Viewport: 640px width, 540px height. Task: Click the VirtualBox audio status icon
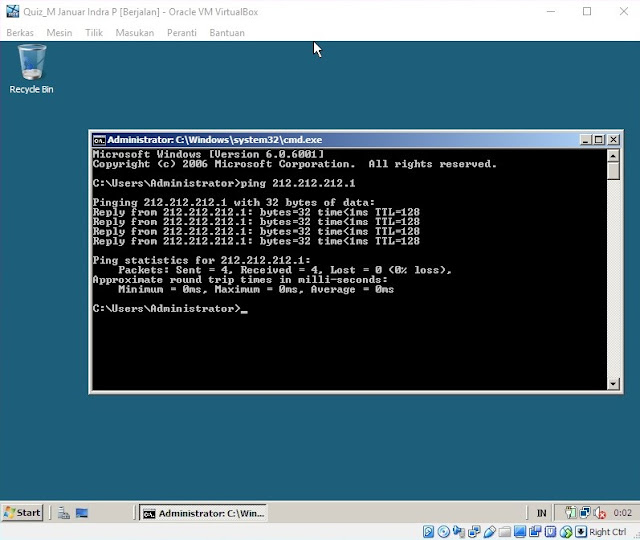(x=459, y=532)
